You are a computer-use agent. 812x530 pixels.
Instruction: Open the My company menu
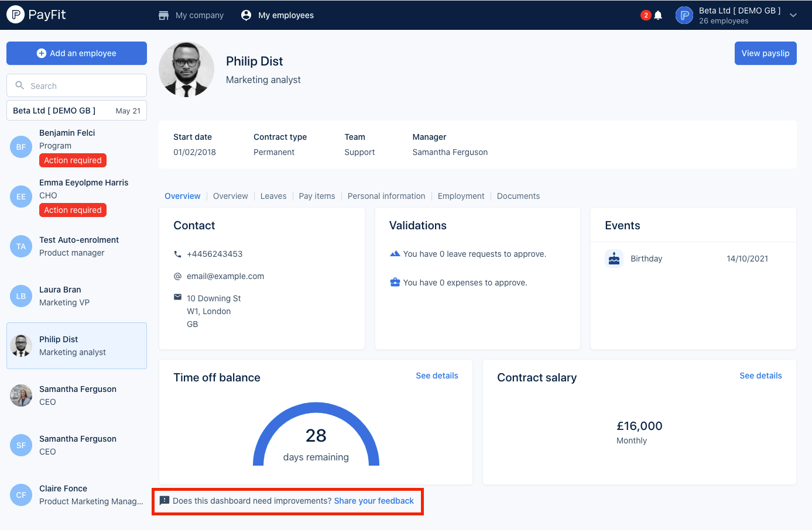[x=191, y=15]
